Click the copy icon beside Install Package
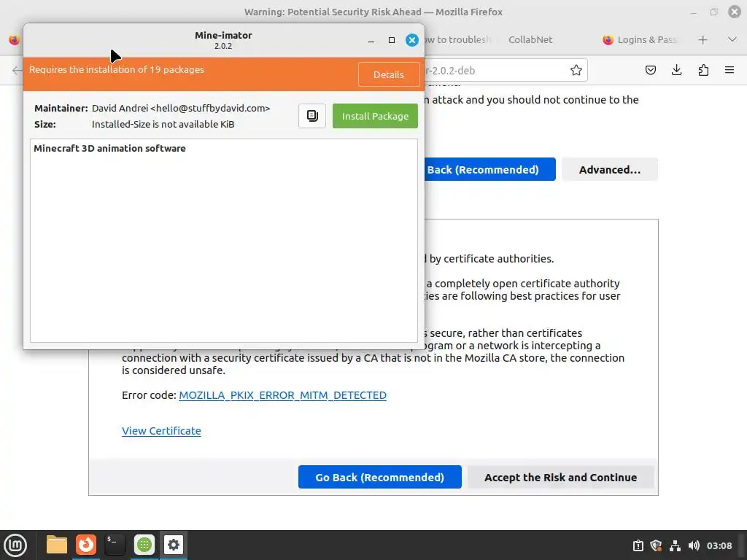This screenshot has width=747, height=560. [312, 116]
